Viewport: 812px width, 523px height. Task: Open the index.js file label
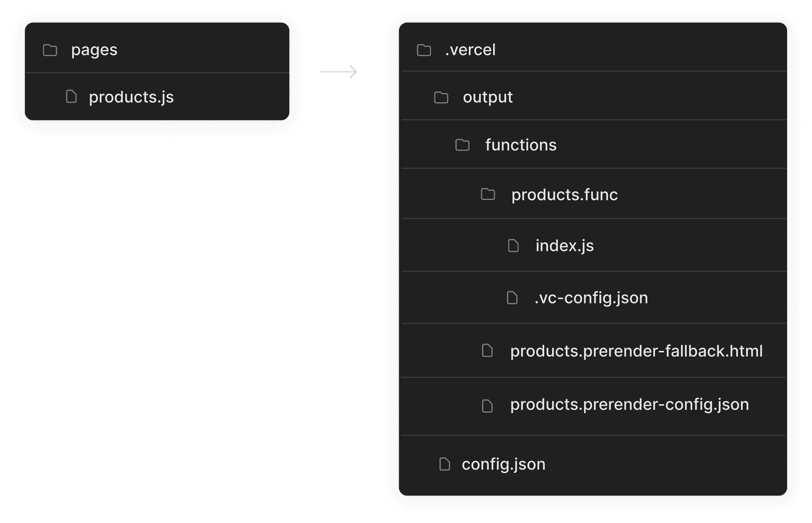point(565,246)
